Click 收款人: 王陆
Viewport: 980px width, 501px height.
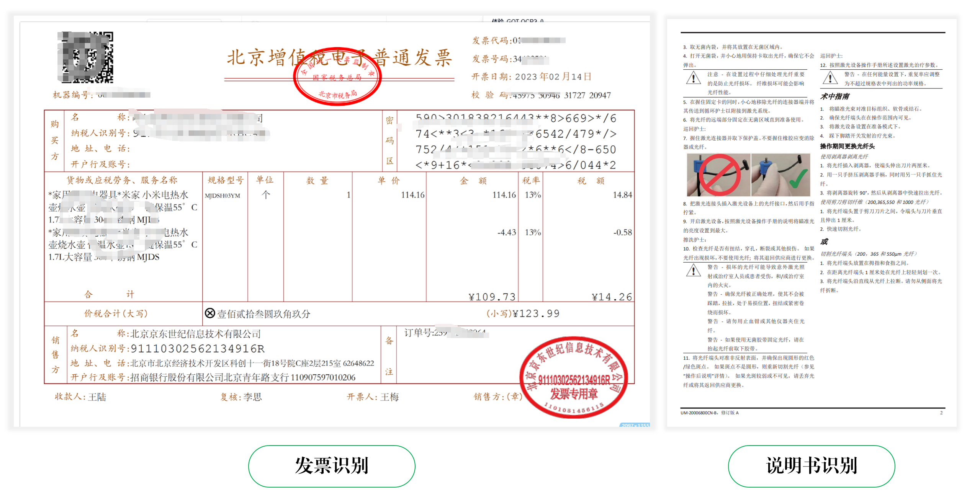pos(80,397)
